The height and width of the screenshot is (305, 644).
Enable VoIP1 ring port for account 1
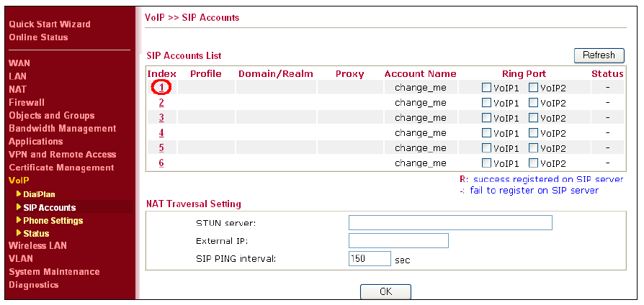(486, 87)
